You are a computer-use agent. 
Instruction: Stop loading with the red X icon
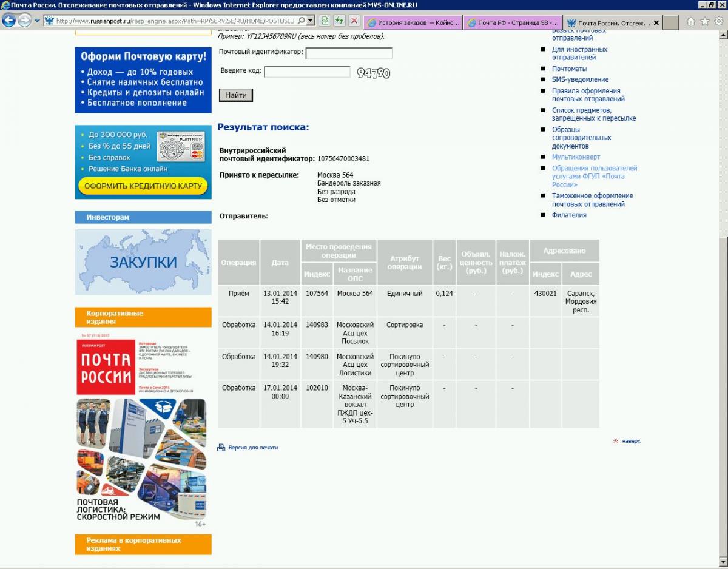point(354,21)
